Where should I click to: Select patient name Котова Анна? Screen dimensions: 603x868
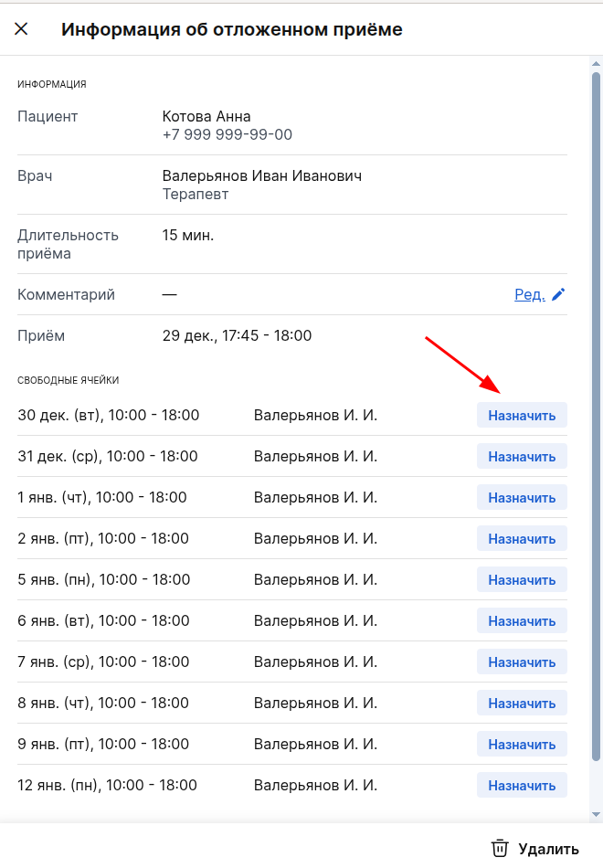tap(206, 117)
